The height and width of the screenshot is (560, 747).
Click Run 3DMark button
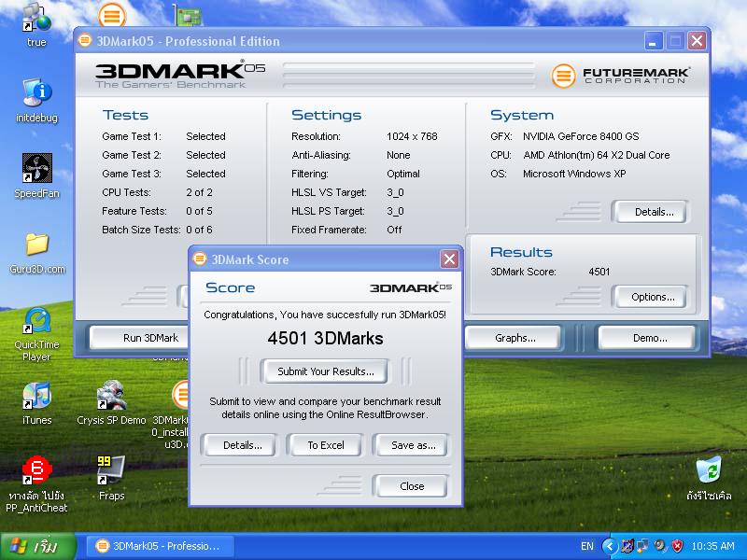click(139, 338)
